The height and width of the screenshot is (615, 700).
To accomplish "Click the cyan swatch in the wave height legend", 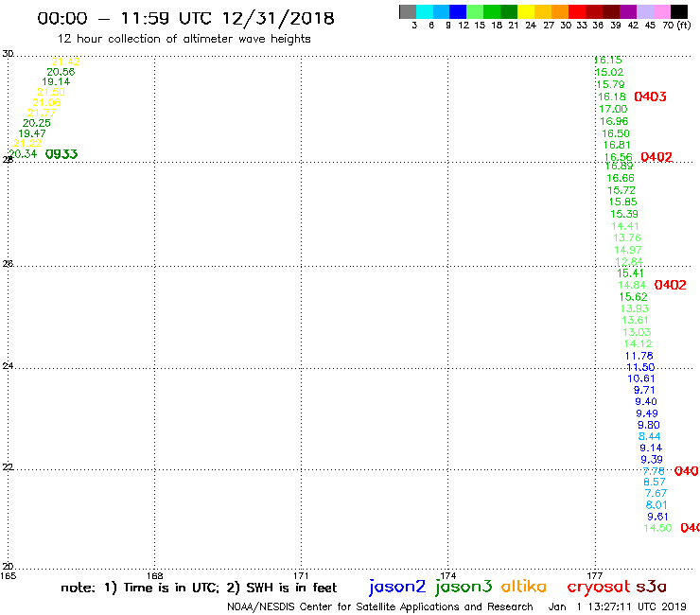I will (x=425, y=11).
